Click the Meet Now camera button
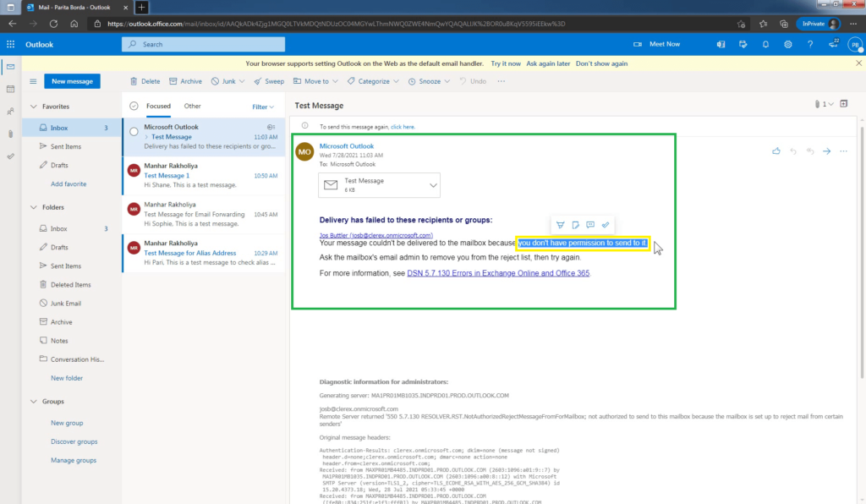The image size is (866, 504). coord(656,44)
